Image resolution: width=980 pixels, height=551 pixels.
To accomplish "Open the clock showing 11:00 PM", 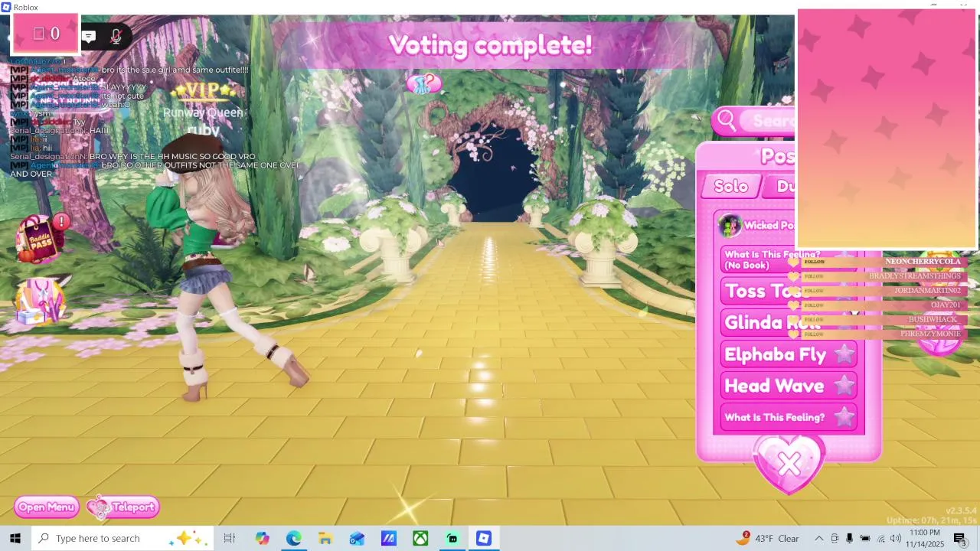I will click(925, 538).
